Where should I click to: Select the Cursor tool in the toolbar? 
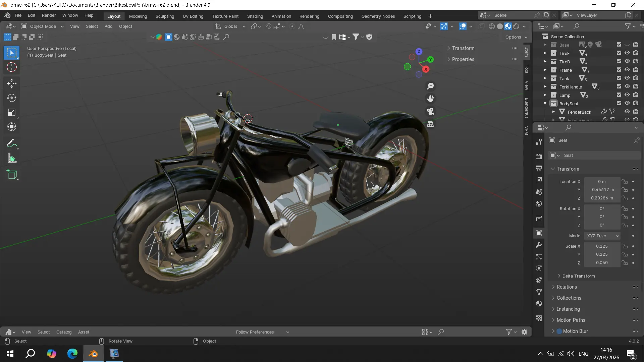pyautogui.click(x=12, y=67)
